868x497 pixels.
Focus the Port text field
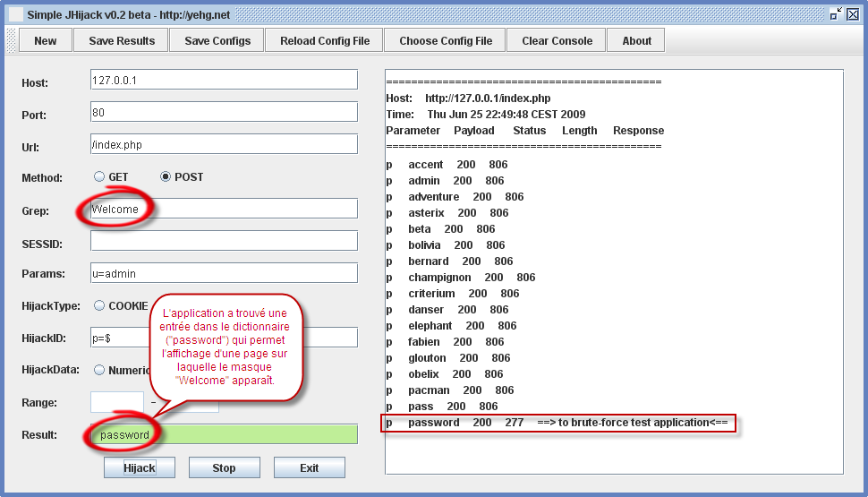(224, 113)
